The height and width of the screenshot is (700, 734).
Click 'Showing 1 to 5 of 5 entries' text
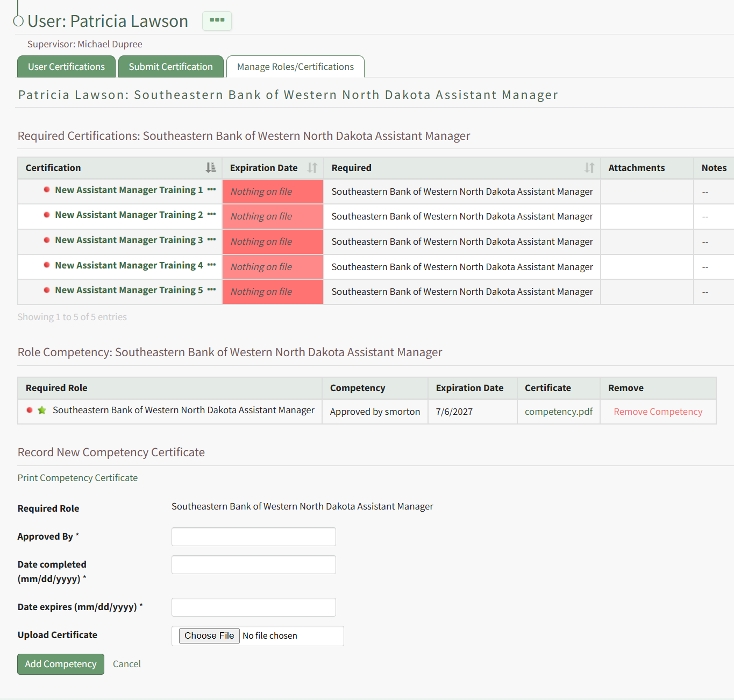coord(72,317)
